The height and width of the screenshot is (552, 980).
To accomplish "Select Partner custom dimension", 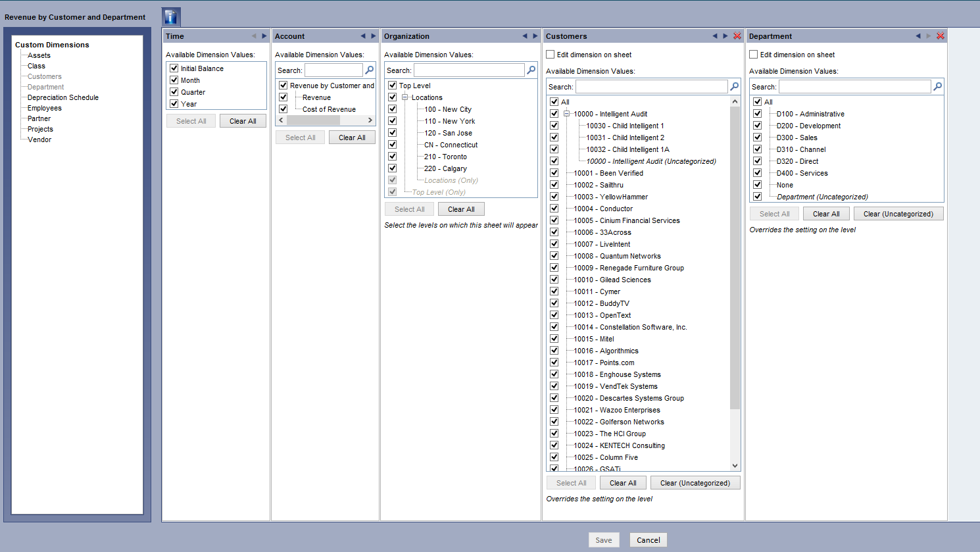I will tap(39, 118).
